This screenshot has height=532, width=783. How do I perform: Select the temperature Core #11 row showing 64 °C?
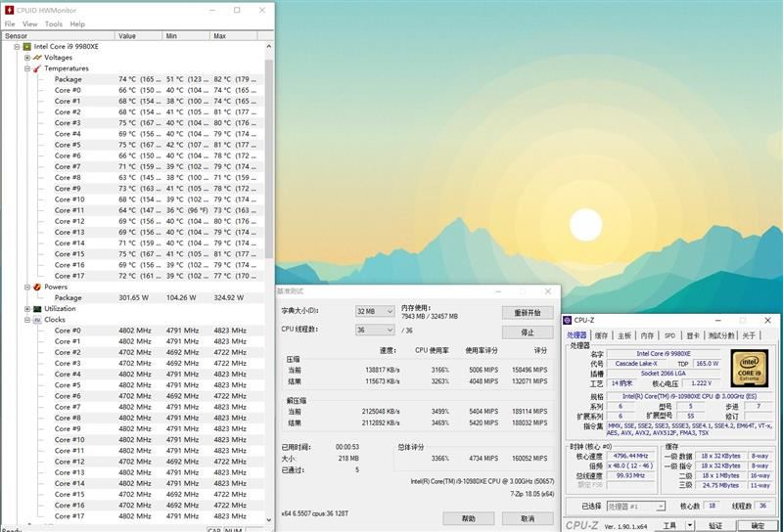(159, 210)
